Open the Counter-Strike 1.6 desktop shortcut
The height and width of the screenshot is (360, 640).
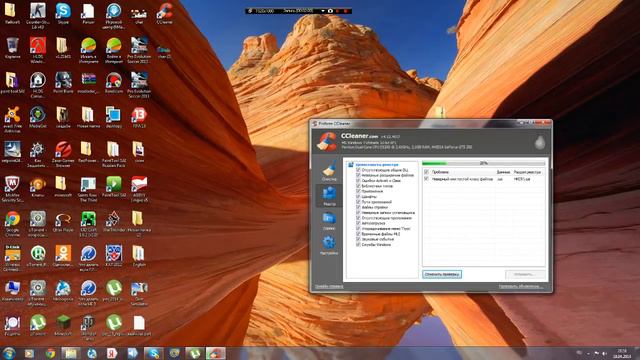[38, 15]
